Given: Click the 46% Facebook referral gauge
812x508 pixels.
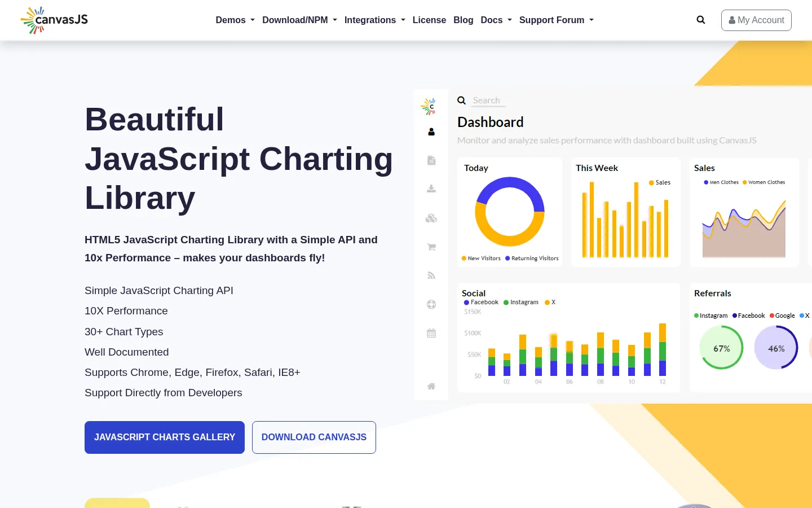Looking at the screenshot, I should [776, 348].
